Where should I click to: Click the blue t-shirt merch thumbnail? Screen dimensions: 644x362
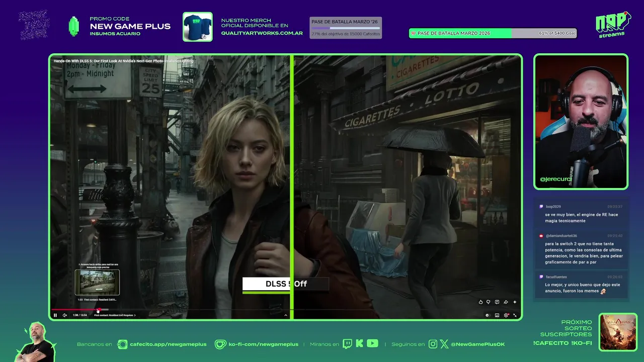pos(197,27)
